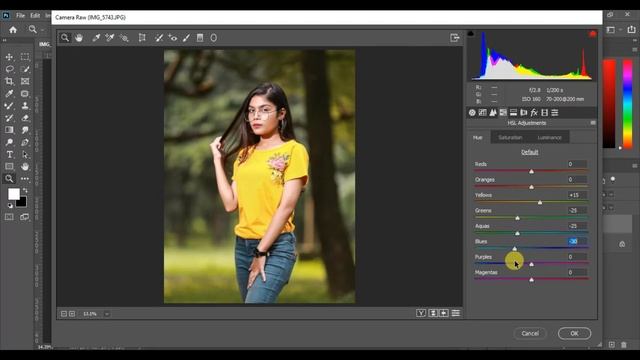Zoom out with the minus button
Viewport: 640px width, 360px height.
point(64,314)
